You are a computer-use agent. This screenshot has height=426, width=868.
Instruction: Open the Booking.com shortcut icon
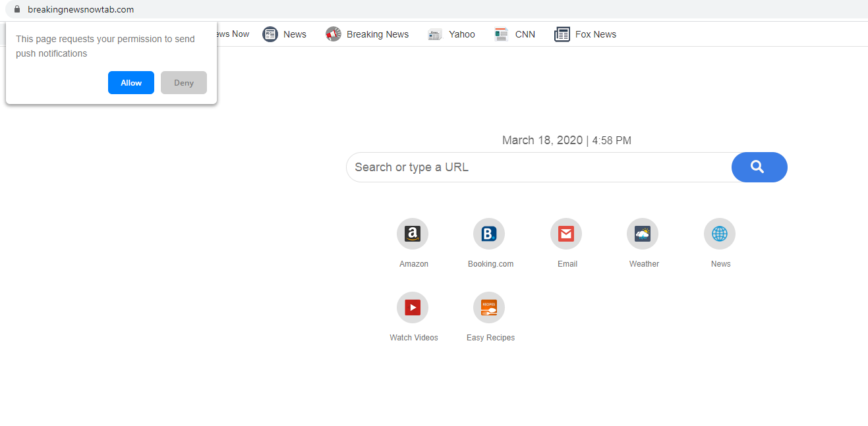pyautogui.click(x=489, y=234)
